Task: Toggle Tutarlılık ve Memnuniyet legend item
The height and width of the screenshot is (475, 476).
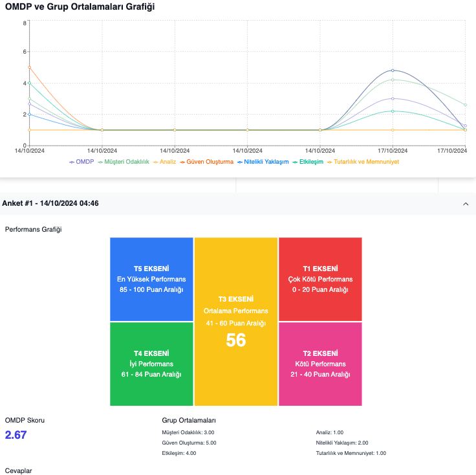Action: (x=363, y=162)
